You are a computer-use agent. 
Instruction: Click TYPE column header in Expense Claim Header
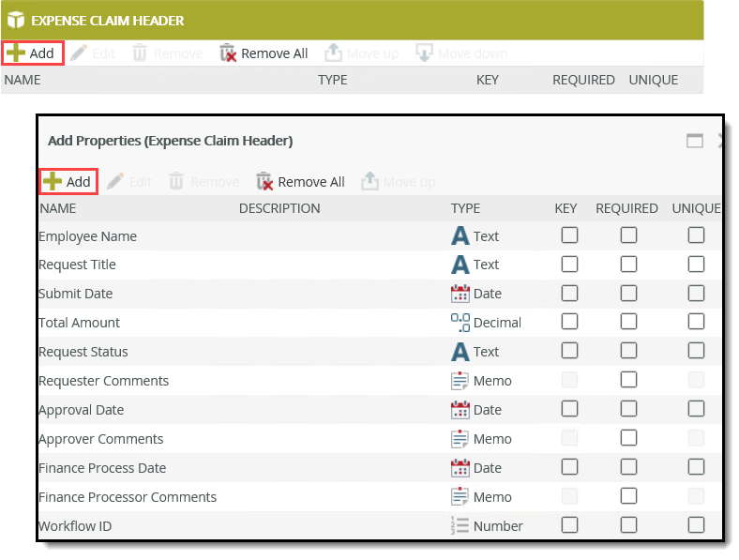tap(332, 80)
